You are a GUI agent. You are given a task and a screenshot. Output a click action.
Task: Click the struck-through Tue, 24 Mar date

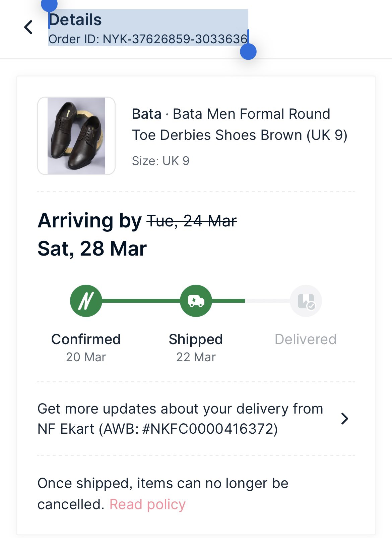192,221
